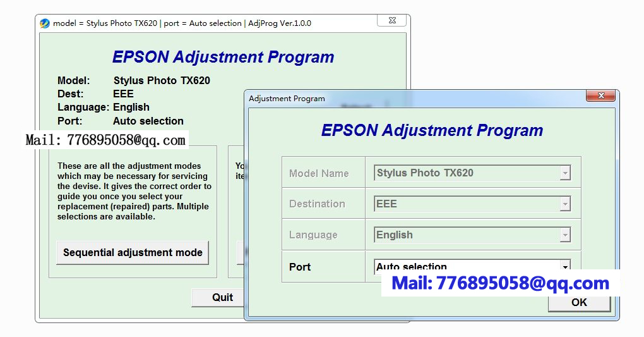Click the 'Adjustment Program' dialog title text
This screenshot has width=644, height=337.
click(287, 99)
